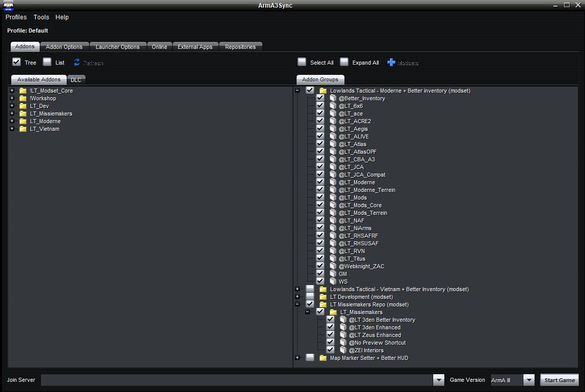Open the Tools menu

tap(41, 17)
